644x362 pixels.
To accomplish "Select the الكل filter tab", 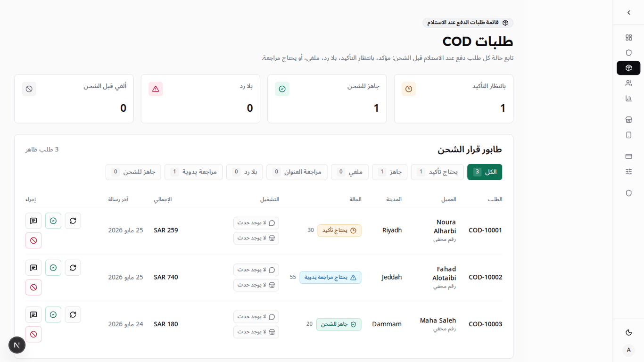I will (x=485, y=172).
